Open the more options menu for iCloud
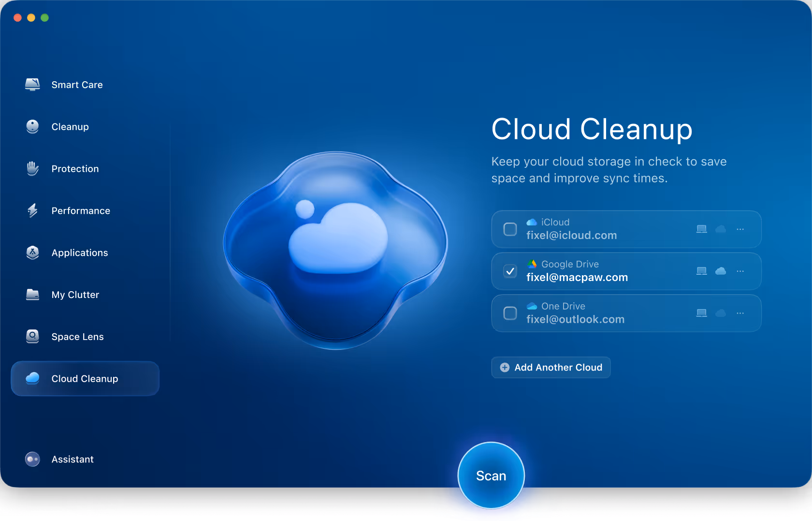This screenshot has height=521, width=812. (740, 229)
